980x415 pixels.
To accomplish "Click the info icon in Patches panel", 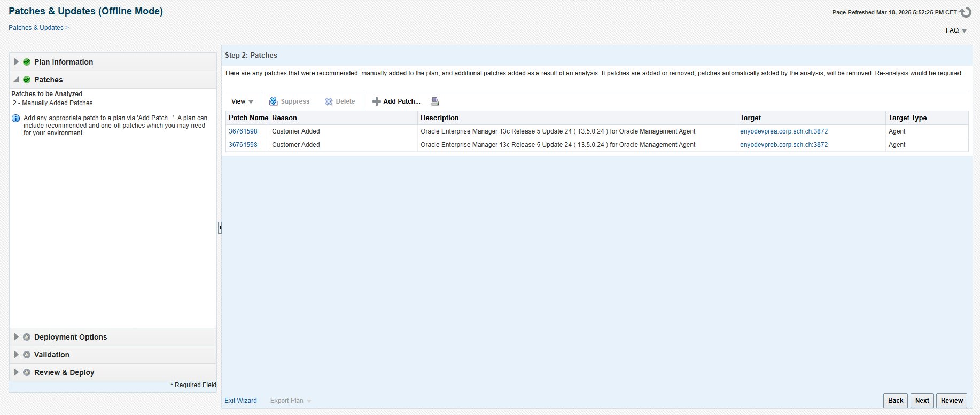I will [16, 119].
